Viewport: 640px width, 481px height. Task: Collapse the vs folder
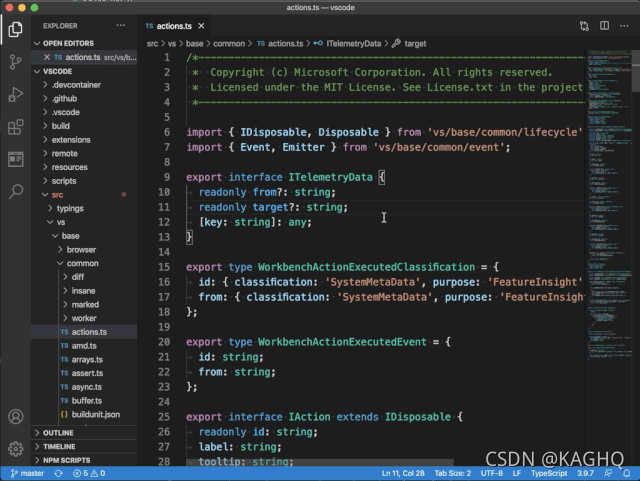84,222
